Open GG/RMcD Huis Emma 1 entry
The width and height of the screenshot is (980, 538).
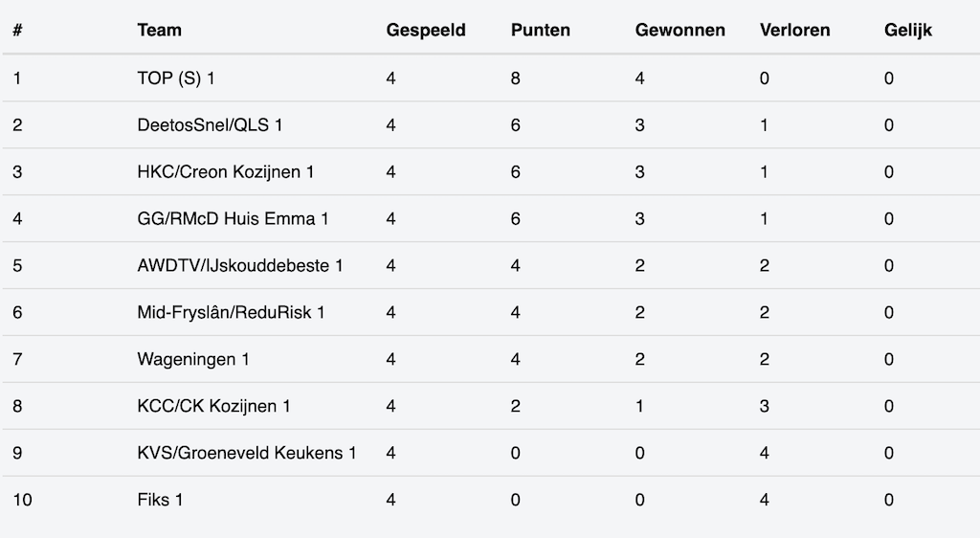click(233, 219)
